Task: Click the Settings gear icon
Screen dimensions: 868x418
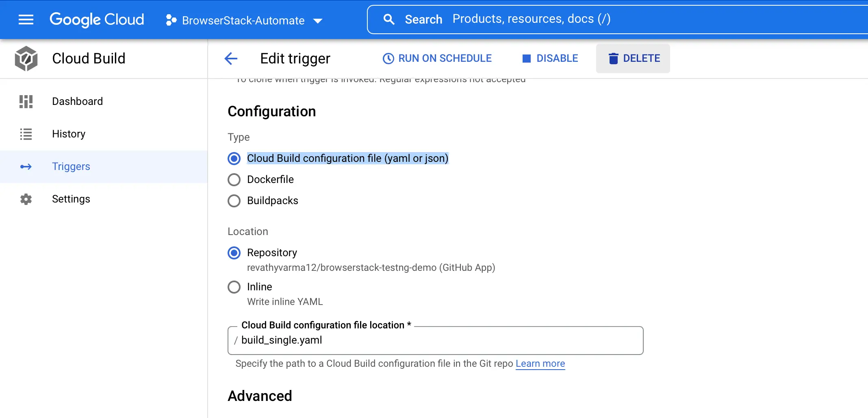Action: click(26, 199)
